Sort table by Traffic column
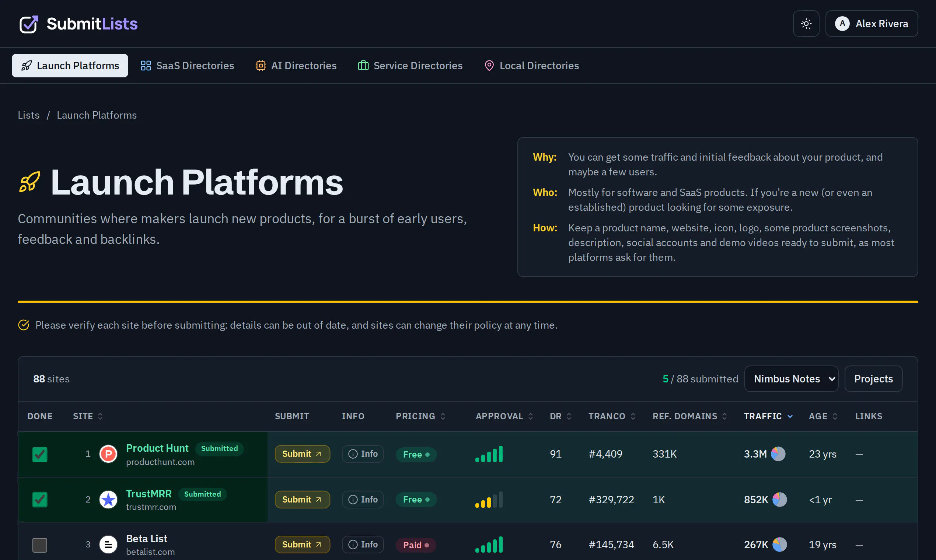Screen dimensions: 936x560 768,416
